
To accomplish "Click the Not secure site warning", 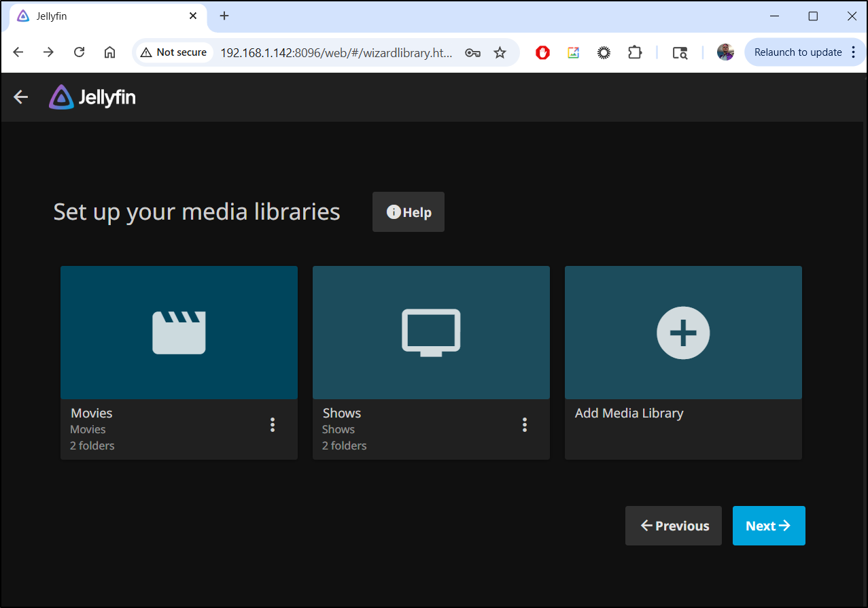I will coord(173,52).
